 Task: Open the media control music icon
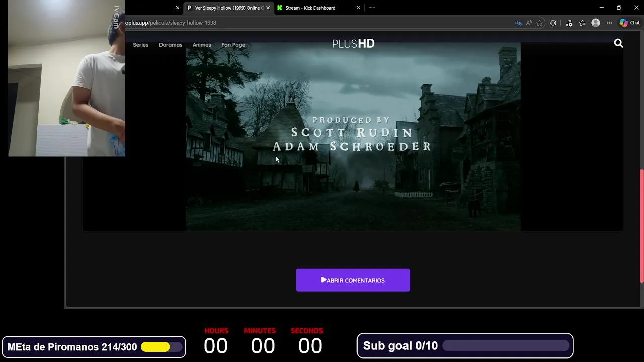pyautogui.click(x=569, y=23)
